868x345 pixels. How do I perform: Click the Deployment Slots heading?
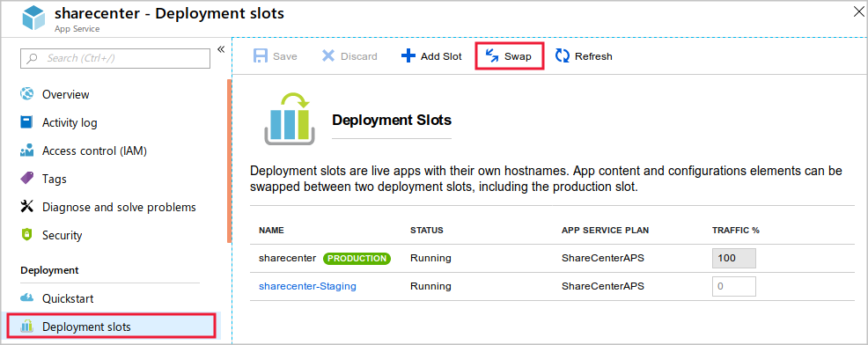(x=392, y=120)
